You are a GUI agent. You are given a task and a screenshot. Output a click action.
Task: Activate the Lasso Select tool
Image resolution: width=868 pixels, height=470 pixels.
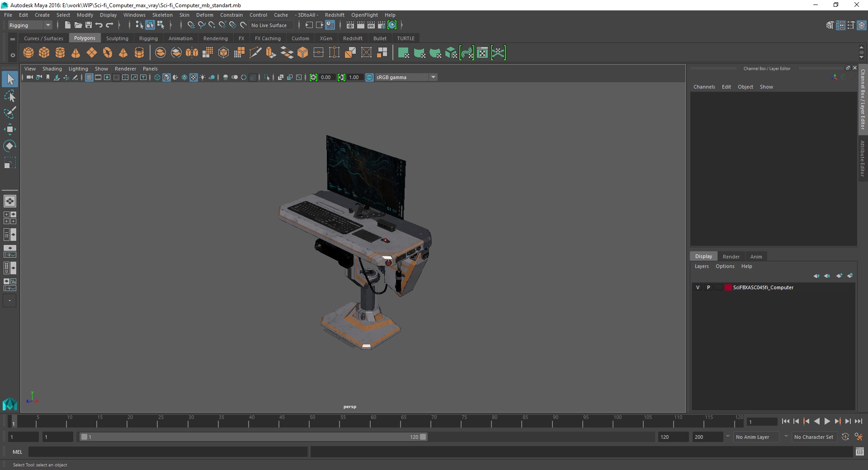pos(10,96)
